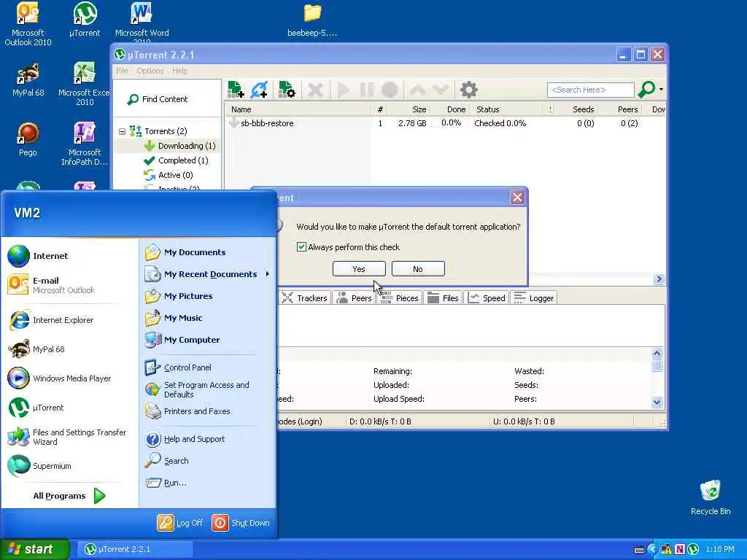Open Internet from the Start menu
This screenshot has height=560, width=747.
pyautogui.click(x=71, y=256)
